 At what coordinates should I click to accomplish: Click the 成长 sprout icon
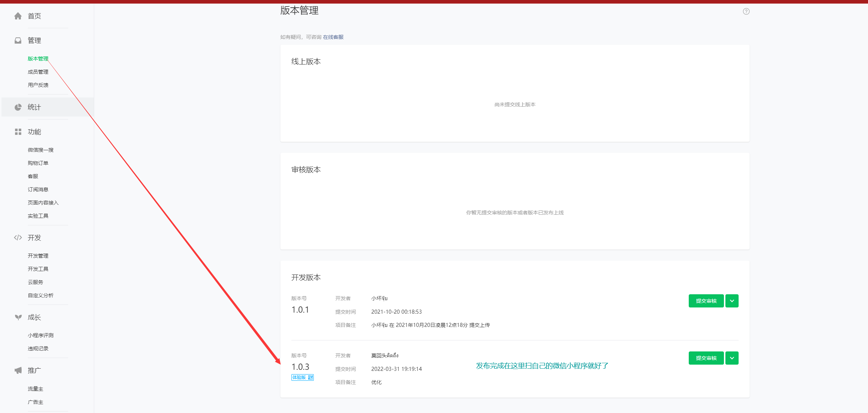click(x=18, y=317)
